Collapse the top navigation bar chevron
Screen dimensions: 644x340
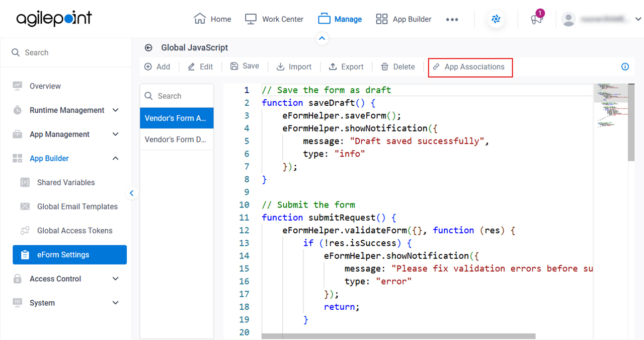[323, 38]
